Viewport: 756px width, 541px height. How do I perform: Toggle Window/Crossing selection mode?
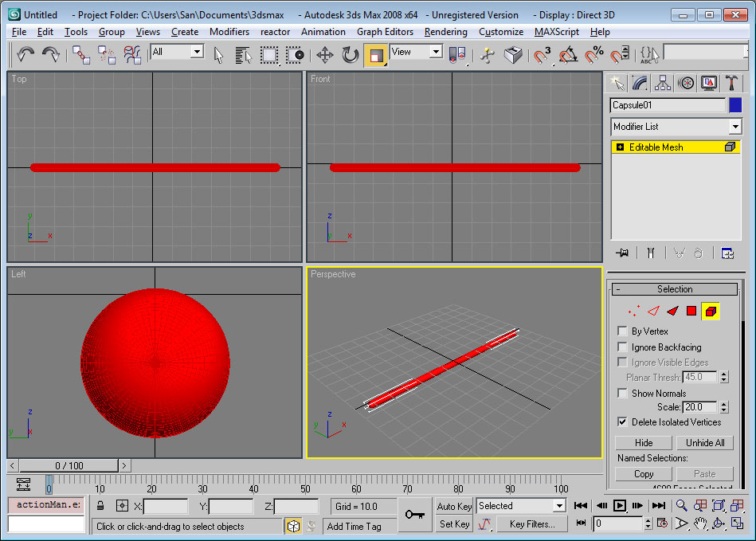(x=295, y=54)
